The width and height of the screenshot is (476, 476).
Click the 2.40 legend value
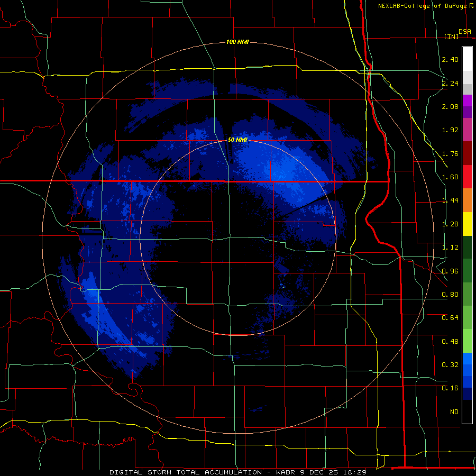(x=450, y=59)
